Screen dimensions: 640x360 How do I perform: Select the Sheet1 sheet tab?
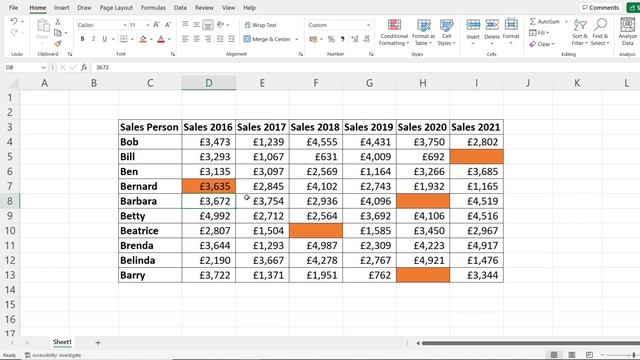[62, 342]
